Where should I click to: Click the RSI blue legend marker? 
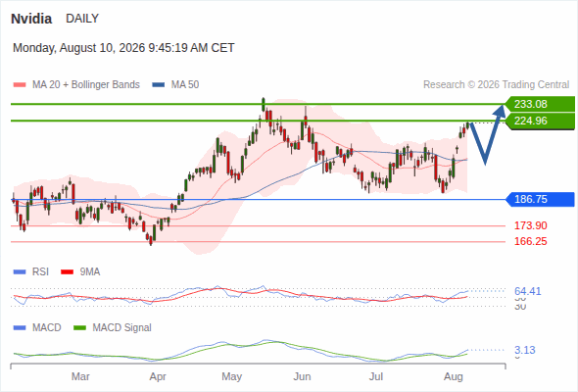(20, 272)
